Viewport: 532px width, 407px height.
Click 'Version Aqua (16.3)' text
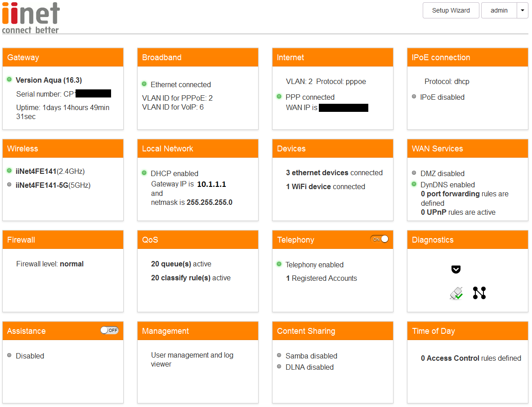click(x=49, y=80)
